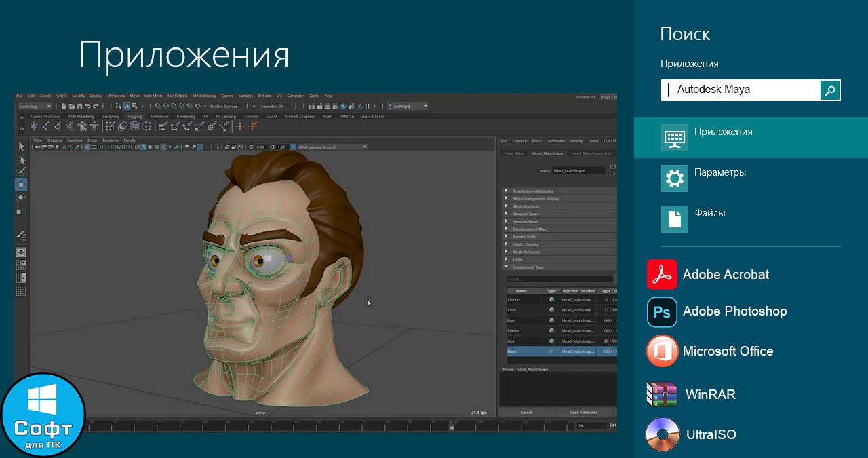Open the WinRAR application icon

(x=662, y=394)
